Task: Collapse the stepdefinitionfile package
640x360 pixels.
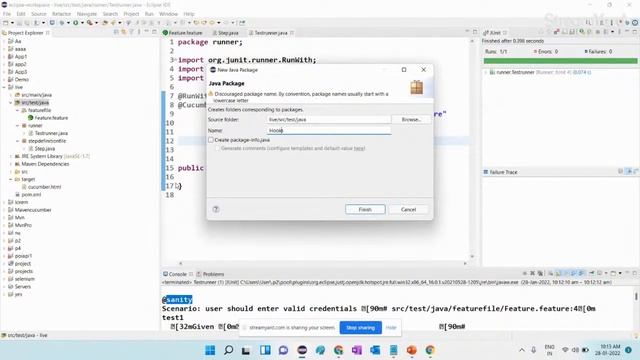Action: tap(18, 141)
